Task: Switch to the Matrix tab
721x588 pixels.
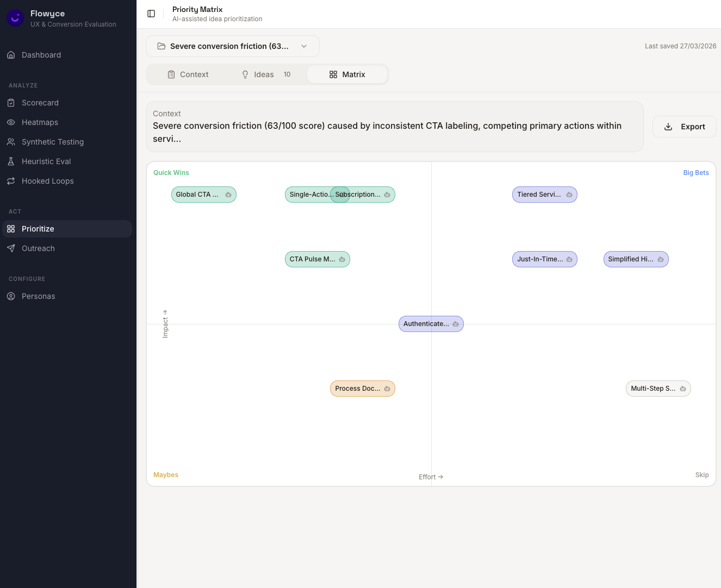Action: click(x=347, y=74)
